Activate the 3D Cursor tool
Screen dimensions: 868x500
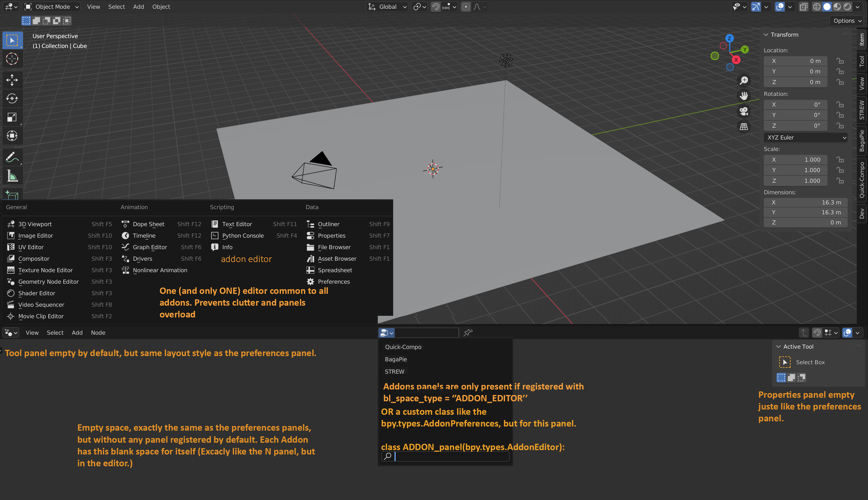(12, 59)
